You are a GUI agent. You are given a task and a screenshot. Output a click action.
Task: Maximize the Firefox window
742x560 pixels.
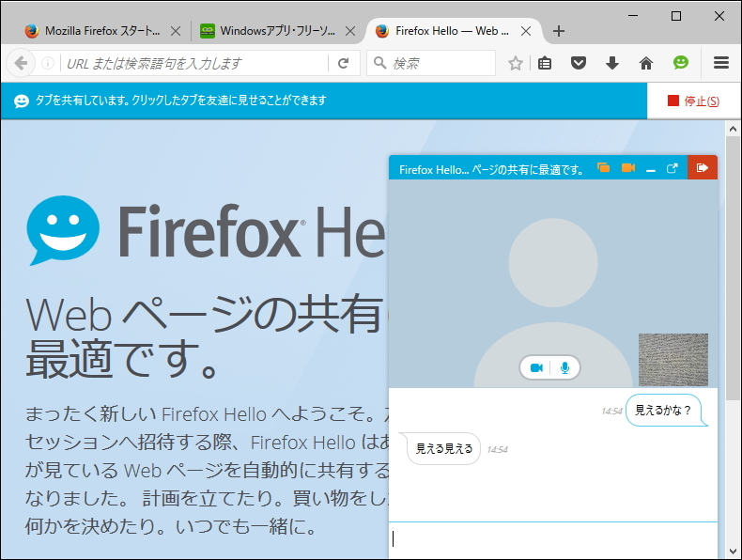click(676, 16)
